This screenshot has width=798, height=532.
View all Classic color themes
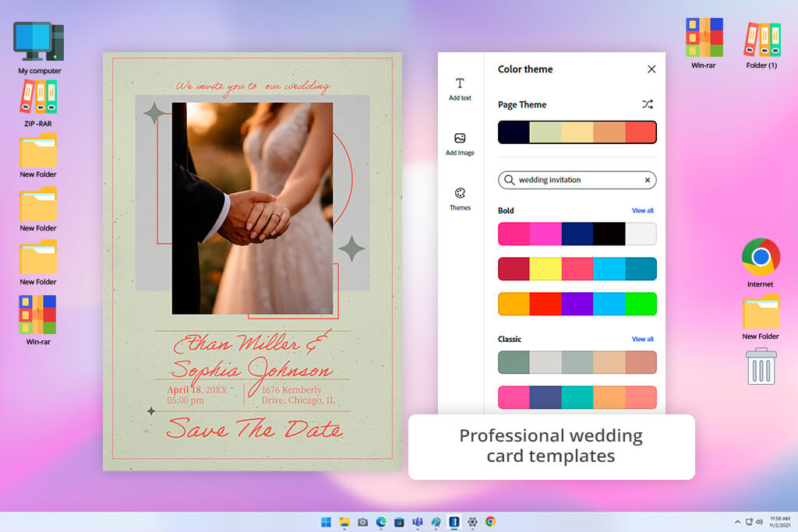coord(642,340)
